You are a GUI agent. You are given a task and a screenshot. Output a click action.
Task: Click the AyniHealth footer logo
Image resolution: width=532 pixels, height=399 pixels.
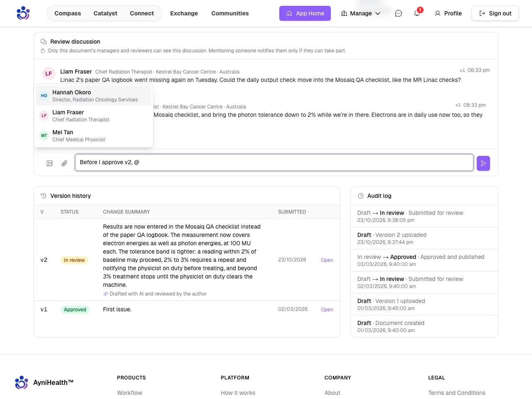(44, 382)
